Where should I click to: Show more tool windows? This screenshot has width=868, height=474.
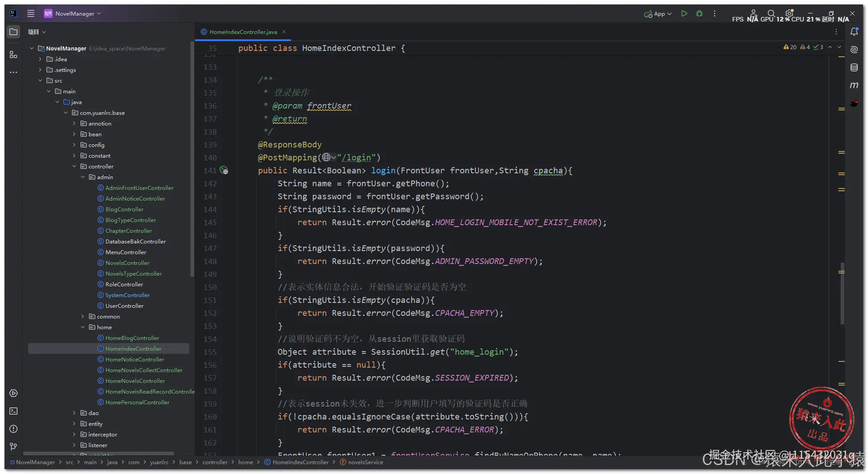pos(13,72)
